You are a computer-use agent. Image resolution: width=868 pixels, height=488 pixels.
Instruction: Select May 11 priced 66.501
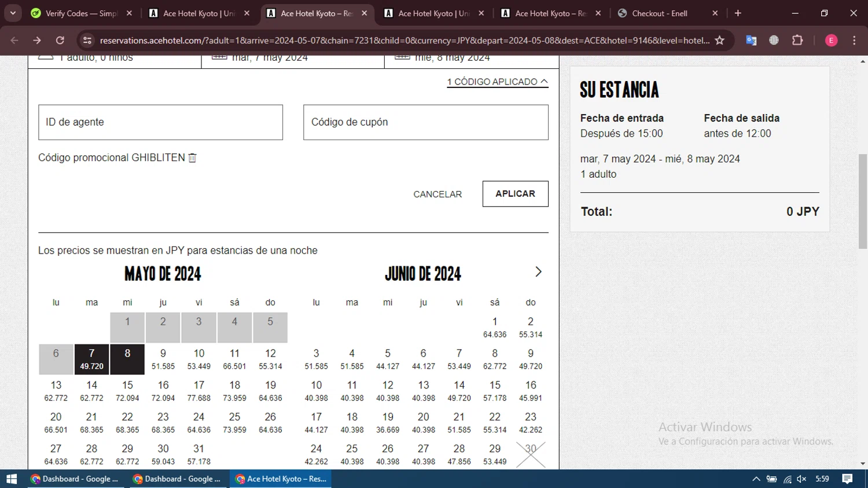pos(234,359)
